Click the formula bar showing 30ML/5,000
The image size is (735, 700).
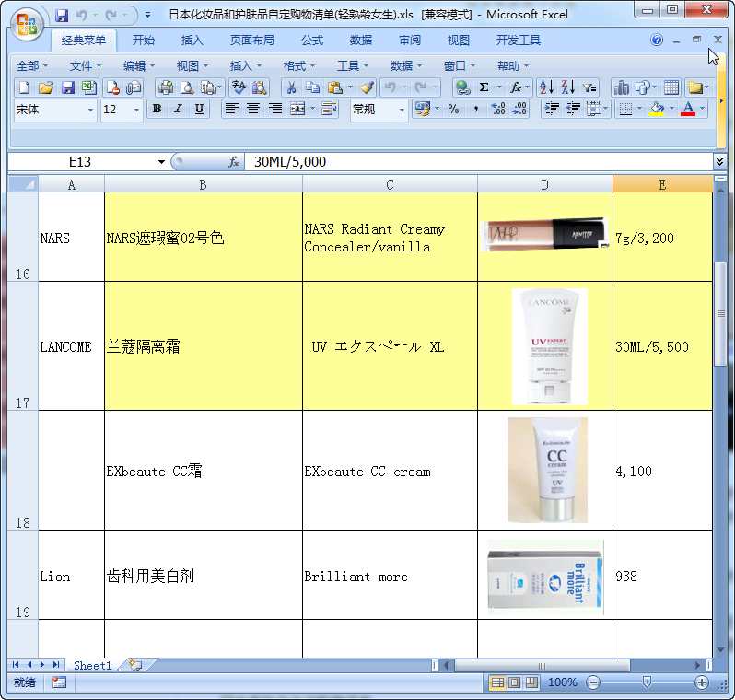(478, 162)
